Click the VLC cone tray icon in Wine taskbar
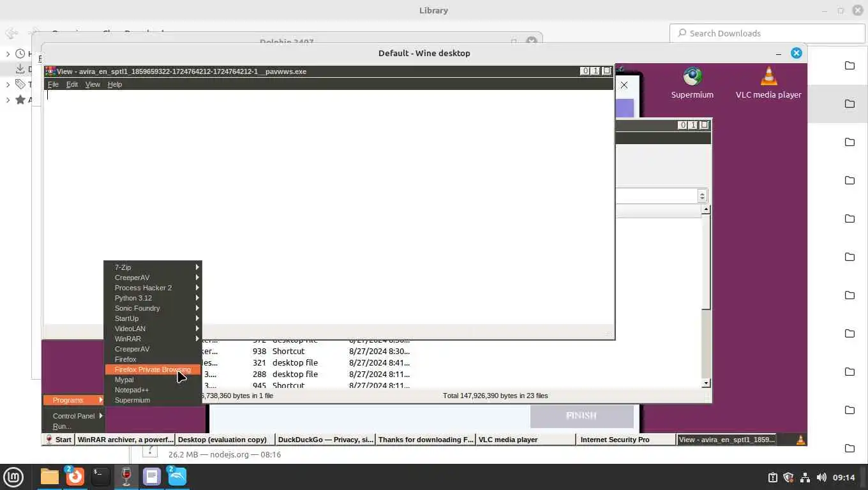The image size is (868, 490). point(800,440)
